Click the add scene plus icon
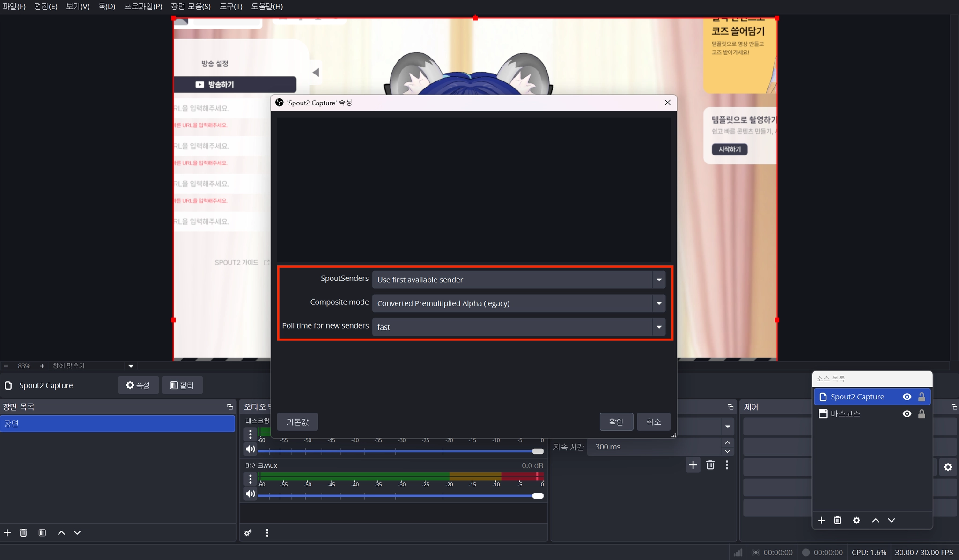Screen dimensions: 959x560 7,533
